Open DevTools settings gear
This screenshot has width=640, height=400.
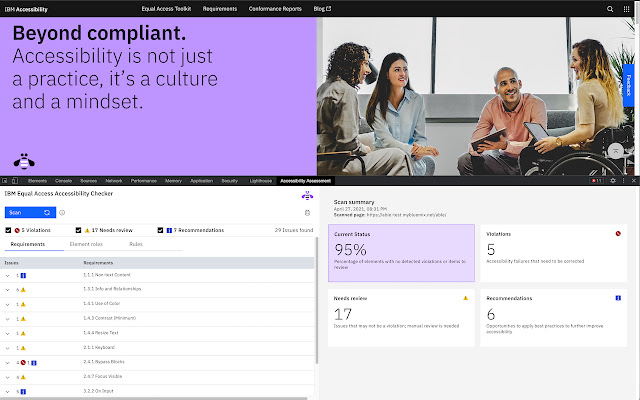[x=613, y=180]
